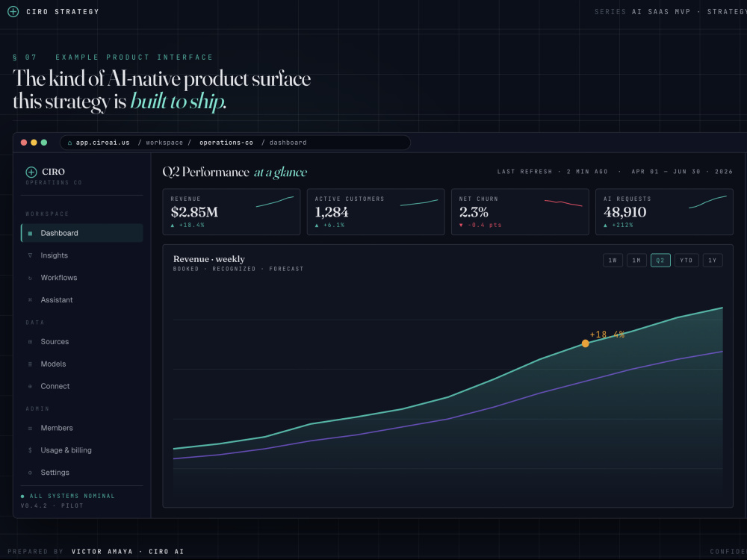The height and width of the screenshot is (560, 747).
Task: Click the "LAST REFRESH · 2 MIN AGO" text
Action: 553,172
